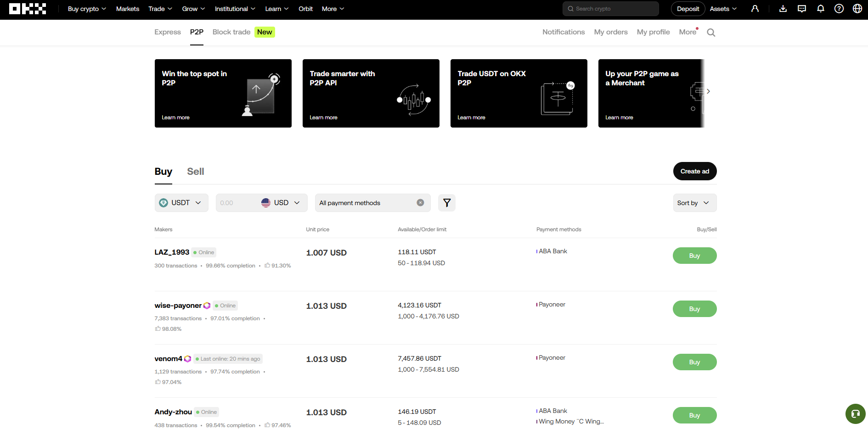Expand the Grow menu
The image size is (868, 429).
193,9
